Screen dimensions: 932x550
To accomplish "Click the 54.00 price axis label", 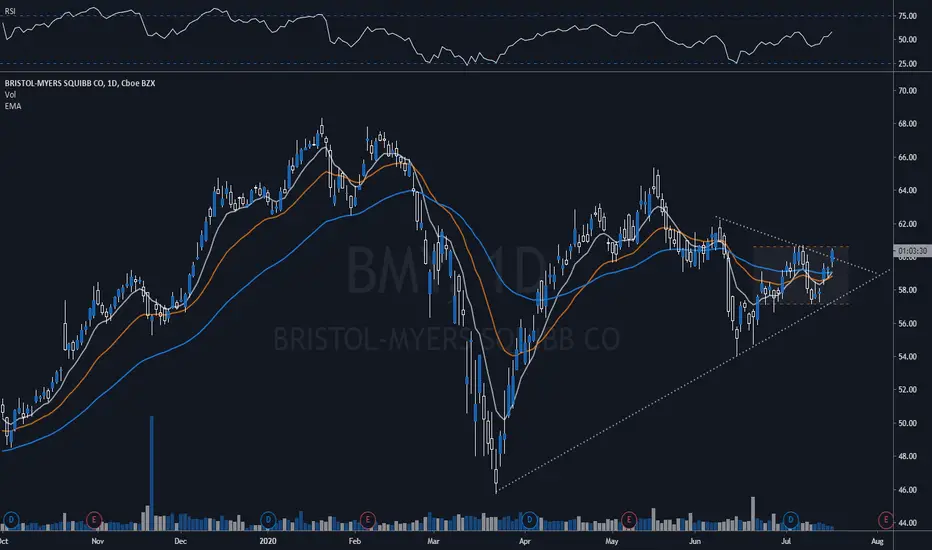I will 908,357.
